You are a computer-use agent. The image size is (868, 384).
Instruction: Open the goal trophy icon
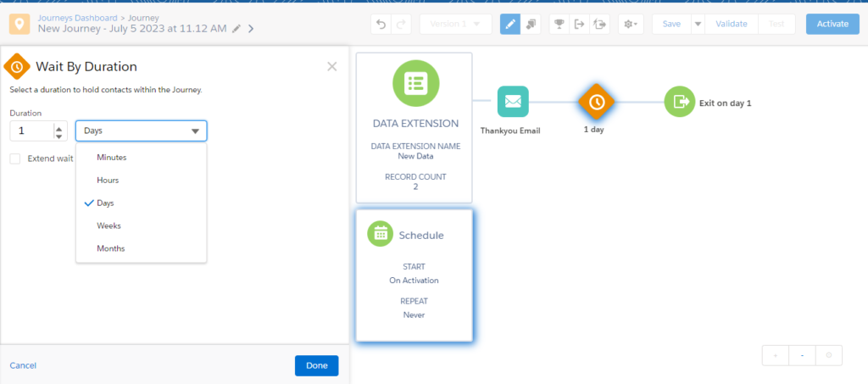(558, 24)
